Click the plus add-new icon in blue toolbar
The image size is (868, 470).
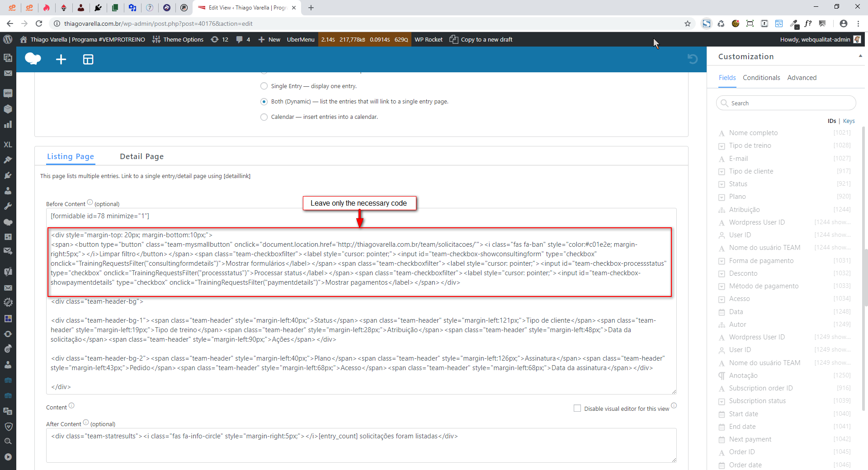click(x=61, y=59)
